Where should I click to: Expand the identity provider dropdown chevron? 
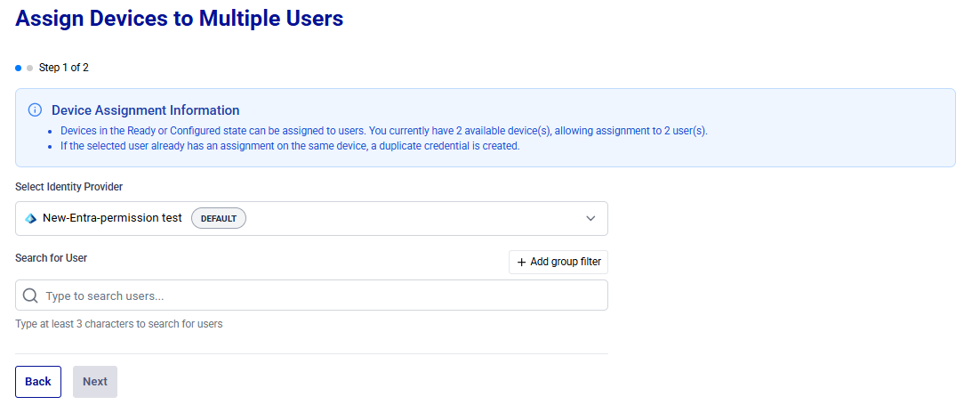coord(590,218)
